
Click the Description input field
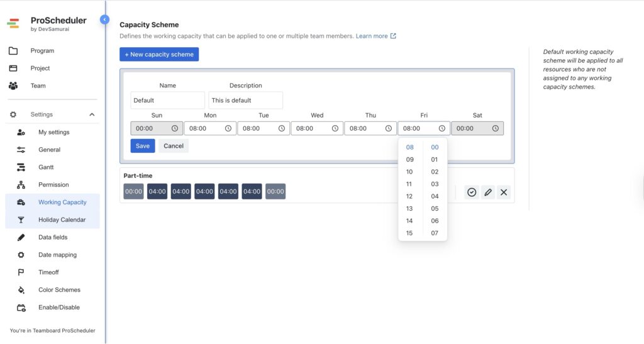[x=245, y=101]
